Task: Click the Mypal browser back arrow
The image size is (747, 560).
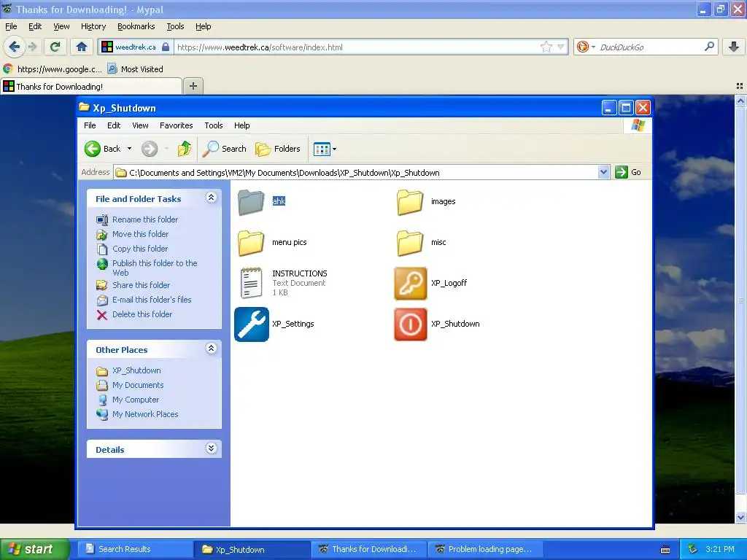Action: coord(14,47)
